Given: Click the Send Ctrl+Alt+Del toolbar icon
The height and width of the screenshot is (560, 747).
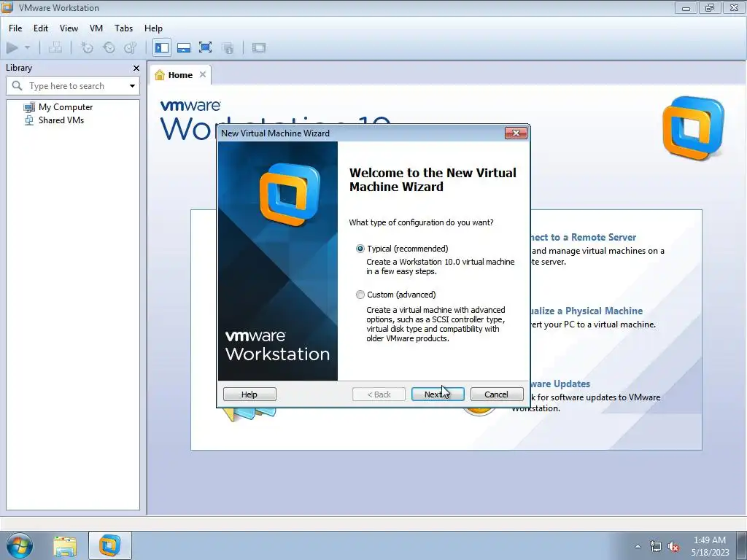Looking at the screenshot, I should [55, 47].
